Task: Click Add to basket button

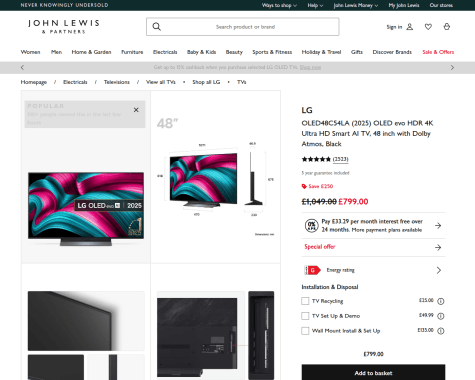Action: [x=373, y=373]
